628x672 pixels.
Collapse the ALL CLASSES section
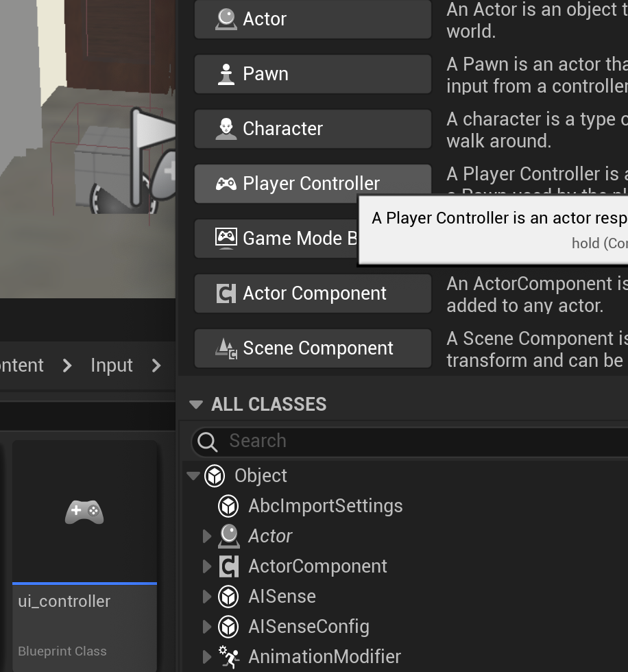(196, 405)
